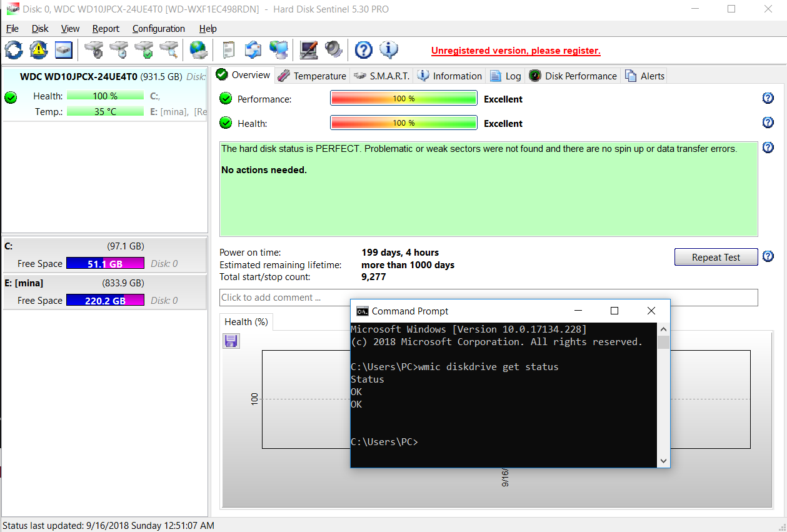Click the Performance 100 % gradient bar

(x=404, y=99)
